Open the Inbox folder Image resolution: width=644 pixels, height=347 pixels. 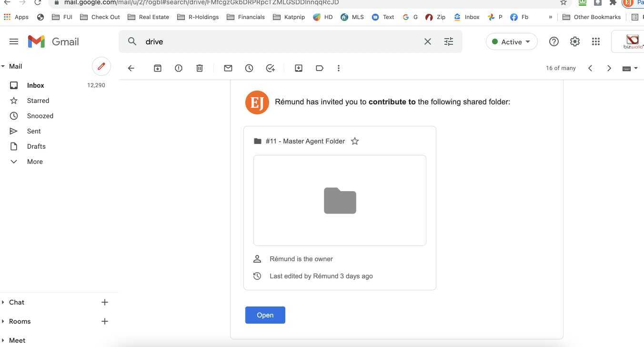(x=35, y=85)
